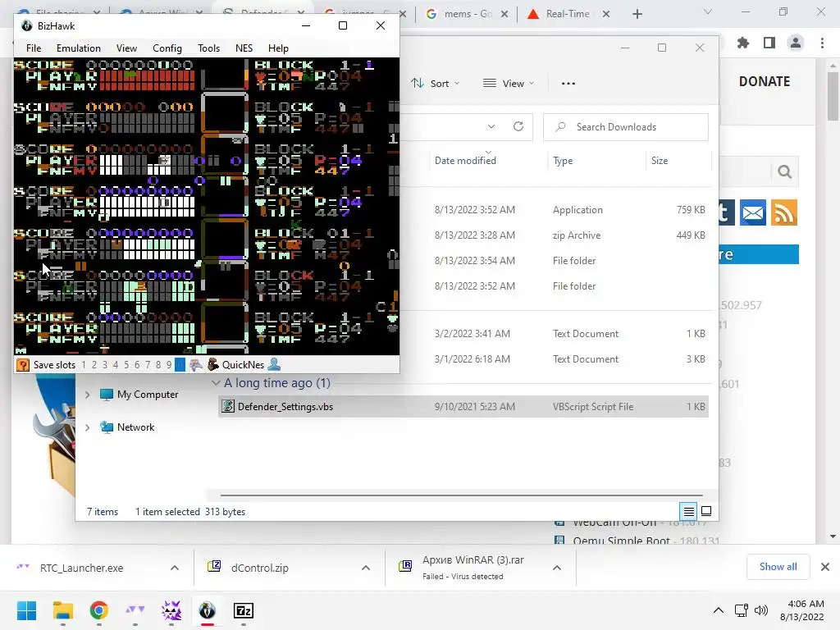Open BizHawk's View menu
The height and width of the screenshot is (630, 840).
(x=126, y=48)
